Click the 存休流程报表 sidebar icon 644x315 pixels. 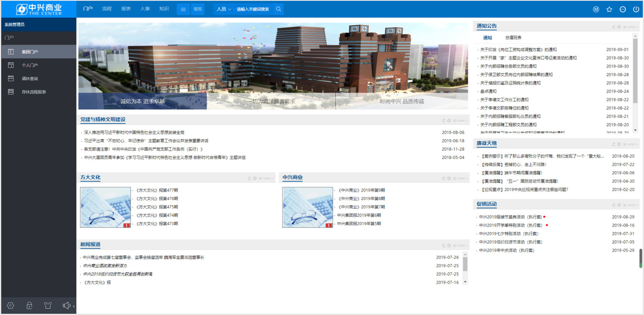pyautogui.click(x=11, y=92)
